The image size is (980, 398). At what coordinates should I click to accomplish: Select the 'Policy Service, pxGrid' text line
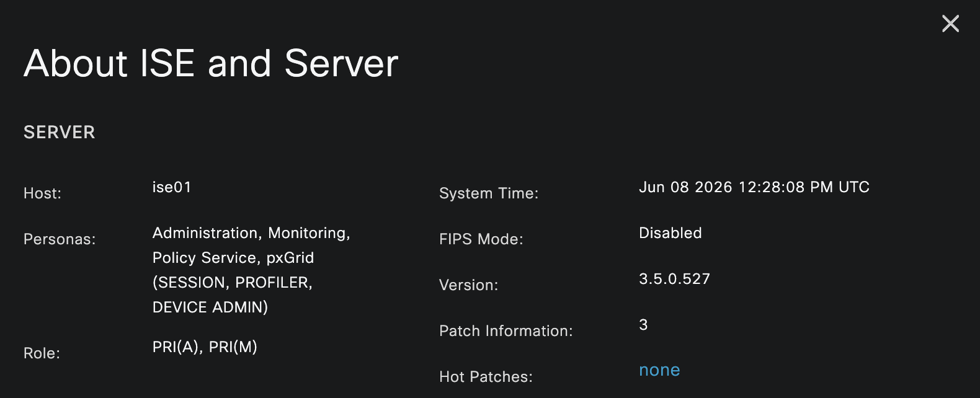[233, 258]
